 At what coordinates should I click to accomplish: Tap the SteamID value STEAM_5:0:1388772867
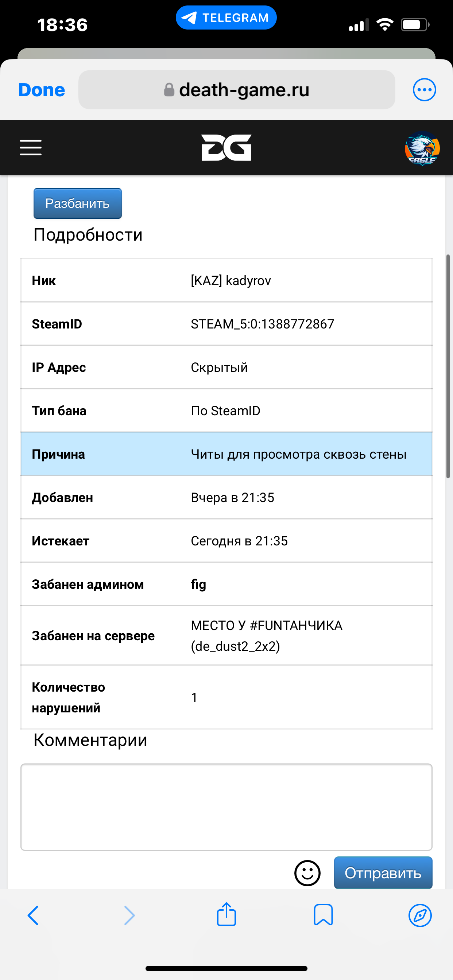pyautogui.click(x=262, y=324)
